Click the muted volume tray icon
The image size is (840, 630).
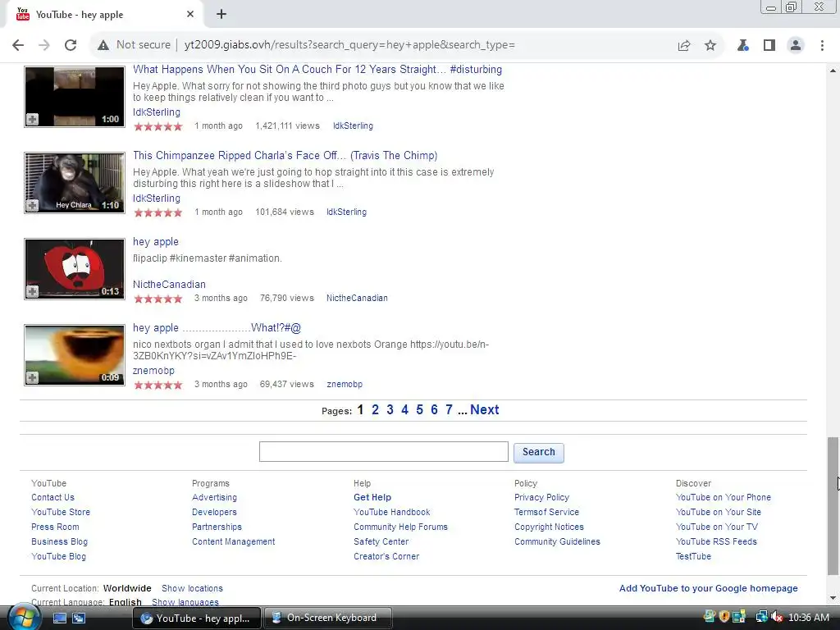[777, 617]
